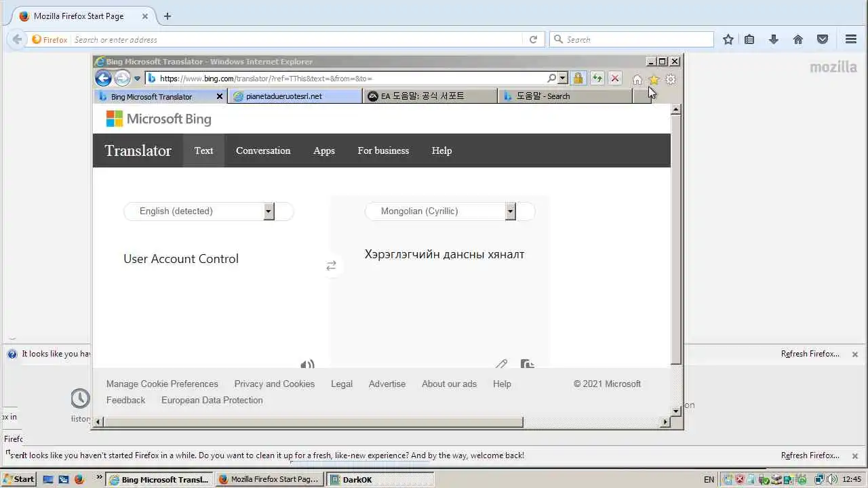
Task: Switch to the pianetadueruotesrl.net tab
Action: coord(295,96)
